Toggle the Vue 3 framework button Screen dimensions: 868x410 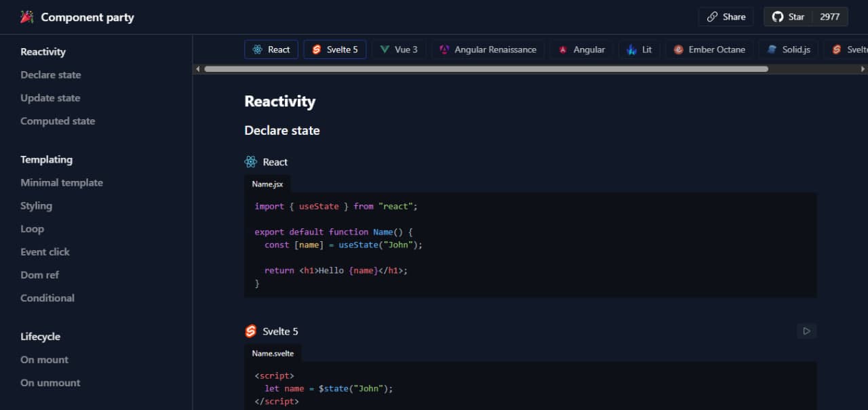point(399,49)
